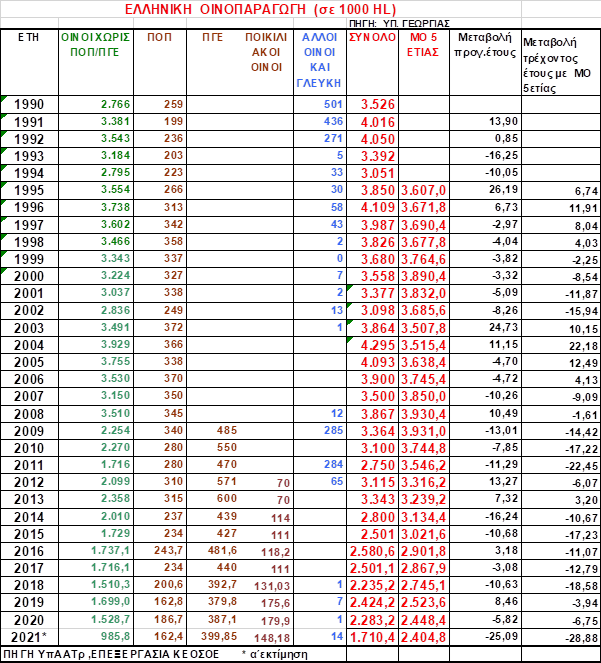The width and height of the screenshot is (601, 663).
Task: Click the ΠΓΕ column header cell
Action: pos(211,36)
